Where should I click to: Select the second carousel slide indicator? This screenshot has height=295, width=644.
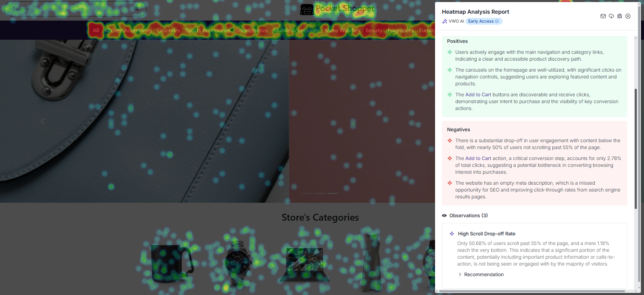pos(320,193)
